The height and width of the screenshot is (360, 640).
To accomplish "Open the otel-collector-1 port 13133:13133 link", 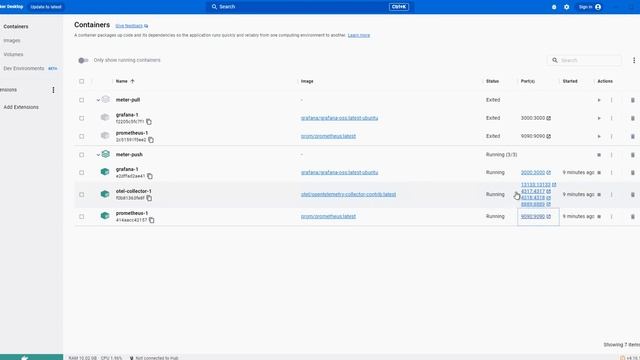I will tap(536, 185).
